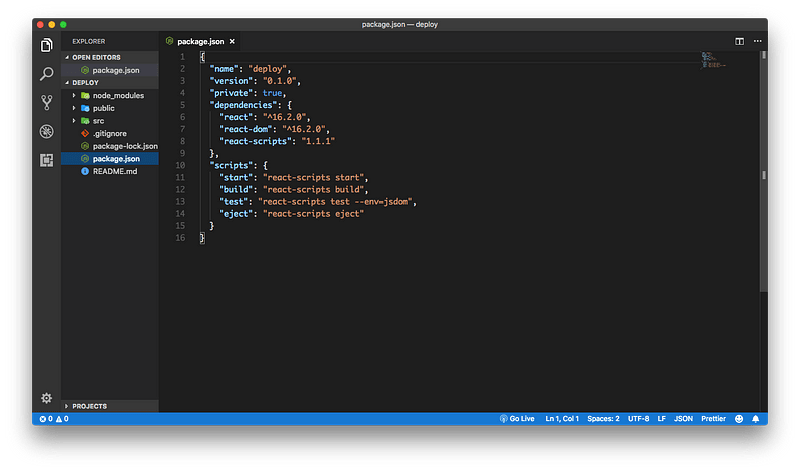Click the public folder icon
800x471 pixels.
tap(85, 108)
